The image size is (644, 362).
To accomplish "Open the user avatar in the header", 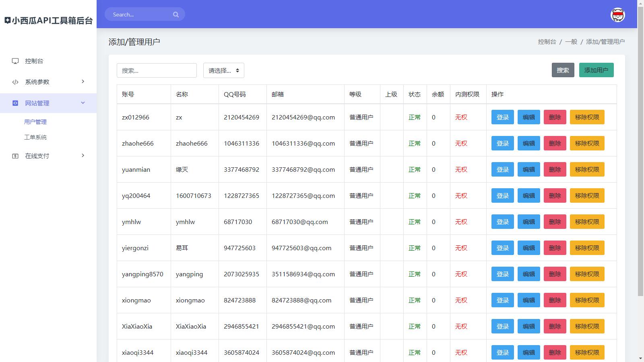I will [x=617, y=15].
